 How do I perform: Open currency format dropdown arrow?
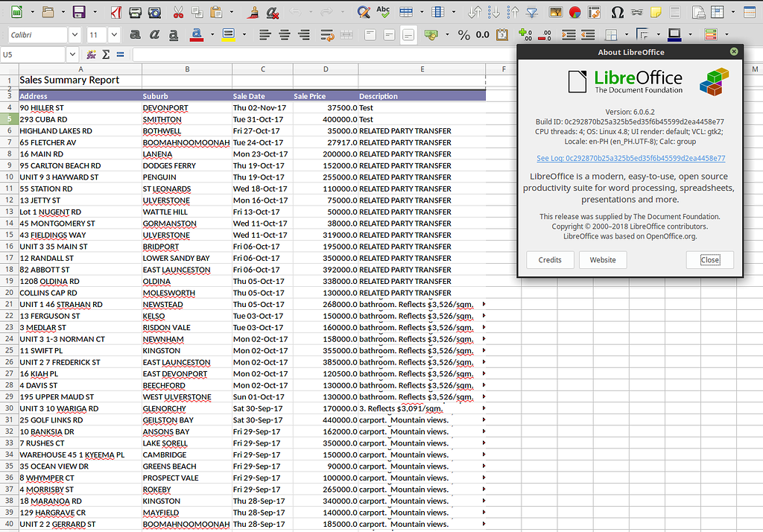click(447, 34)
